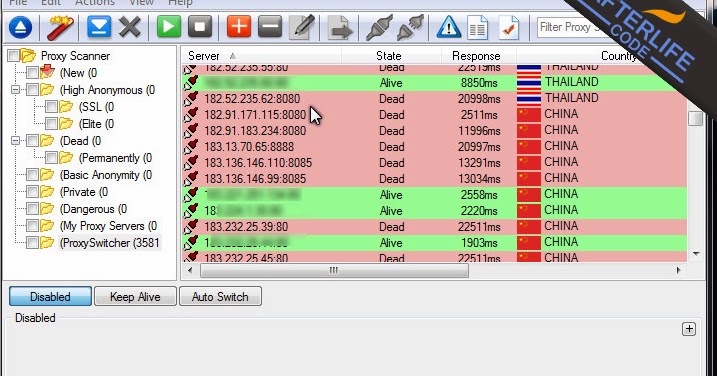The image size is (717, 376).
Task: Click plug icon of 183.136.146.99:8085 row
Action: [191, 179]
